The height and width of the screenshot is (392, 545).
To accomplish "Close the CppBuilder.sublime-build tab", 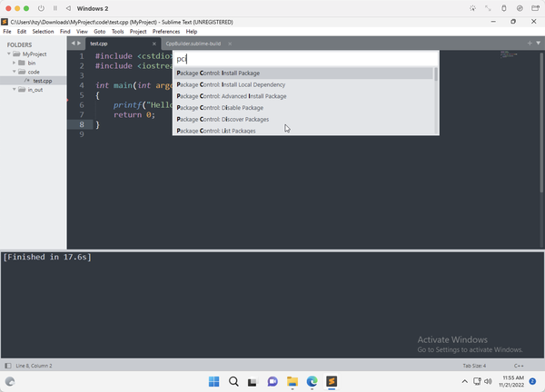I will tap(230, 44).
